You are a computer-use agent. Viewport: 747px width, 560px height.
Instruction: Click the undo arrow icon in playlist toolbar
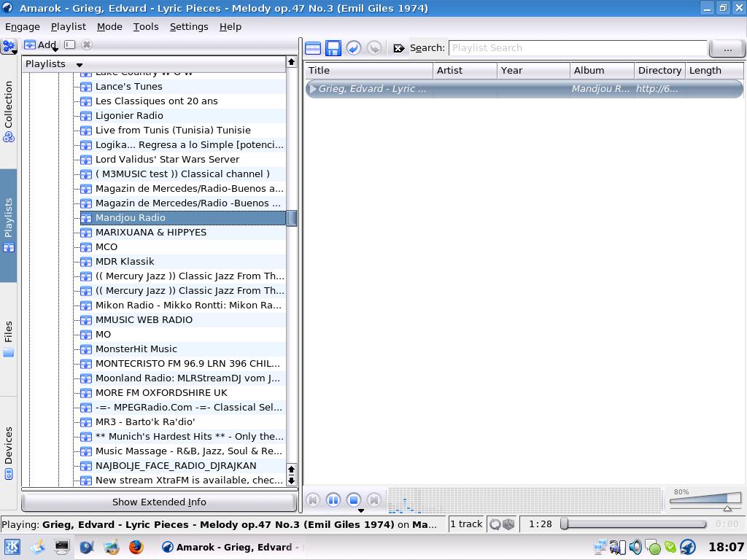pos(354,48)
